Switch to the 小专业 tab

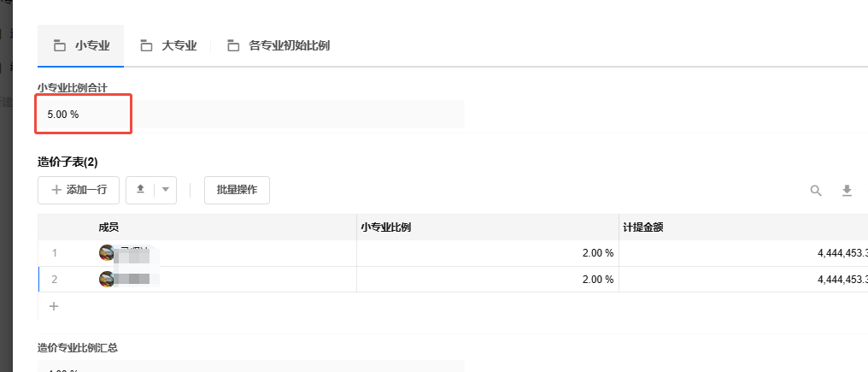pyautogui.click(x=81, y=46)
